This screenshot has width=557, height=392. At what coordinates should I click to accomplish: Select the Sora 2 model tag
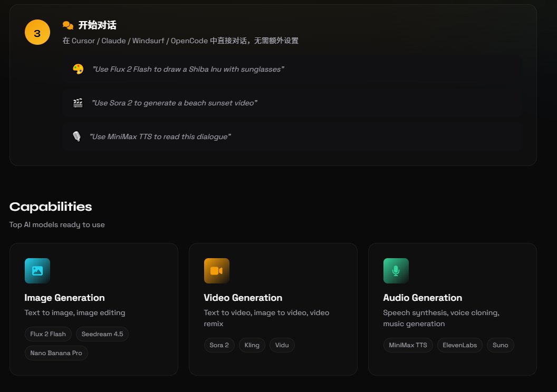pyautogui.click(x=219, y=345)
